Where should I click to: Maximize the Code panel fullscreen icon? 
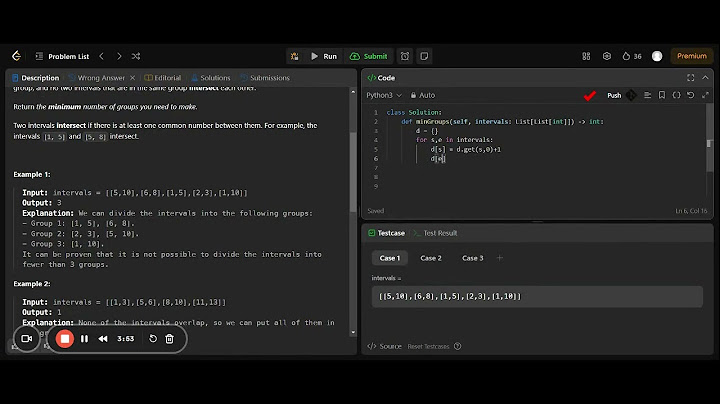click(x=691, y=78)
